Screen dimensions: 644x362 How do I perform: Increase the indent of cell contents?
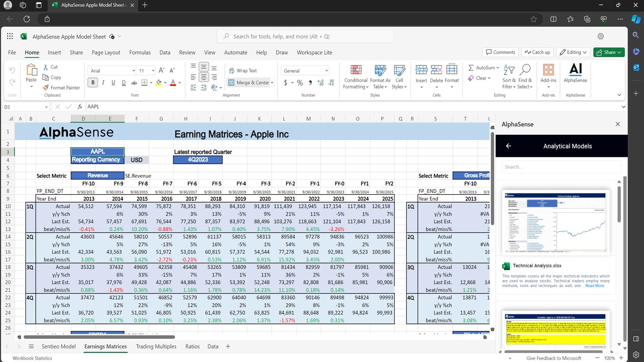click(x=204, y=88)
